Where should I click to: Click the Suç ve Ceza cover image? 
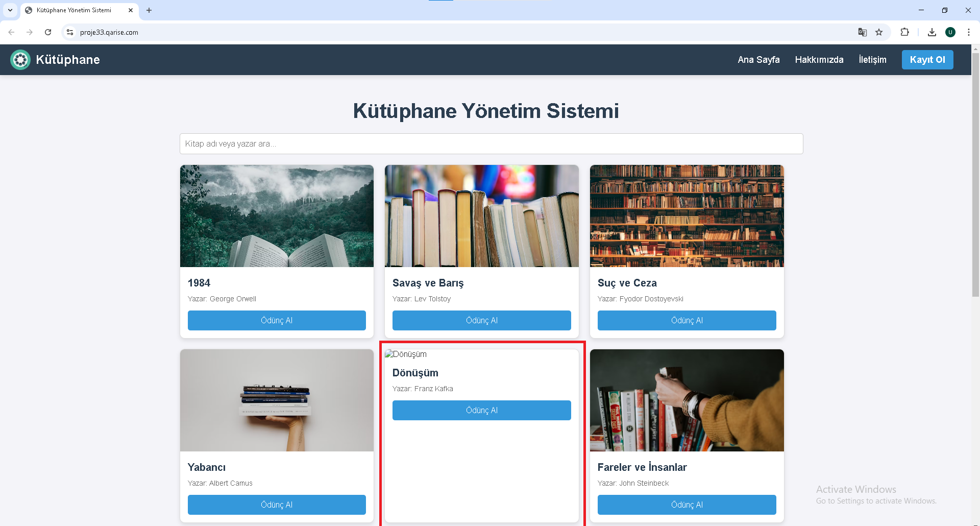click(687, 216)
